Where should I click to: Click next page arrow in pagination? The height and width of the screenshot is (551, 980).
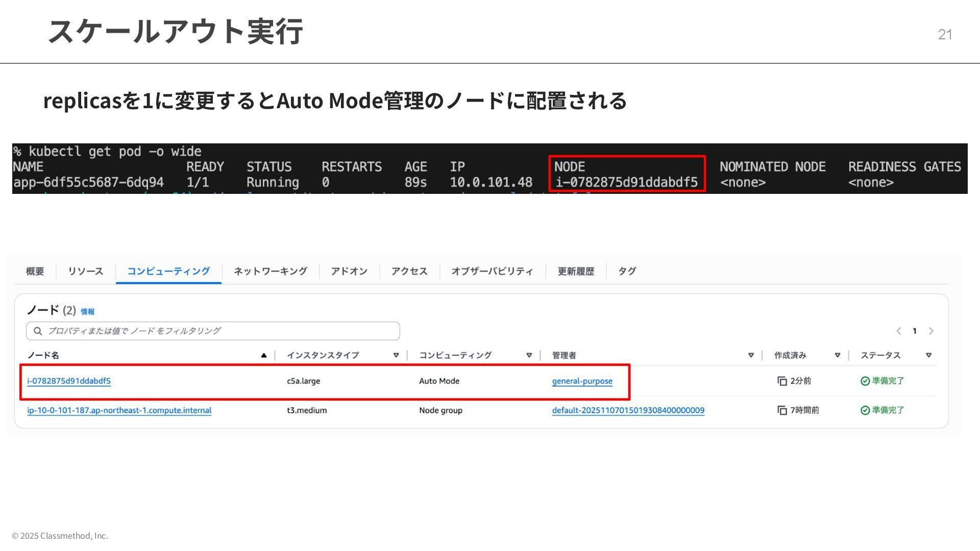click(931, 331)
